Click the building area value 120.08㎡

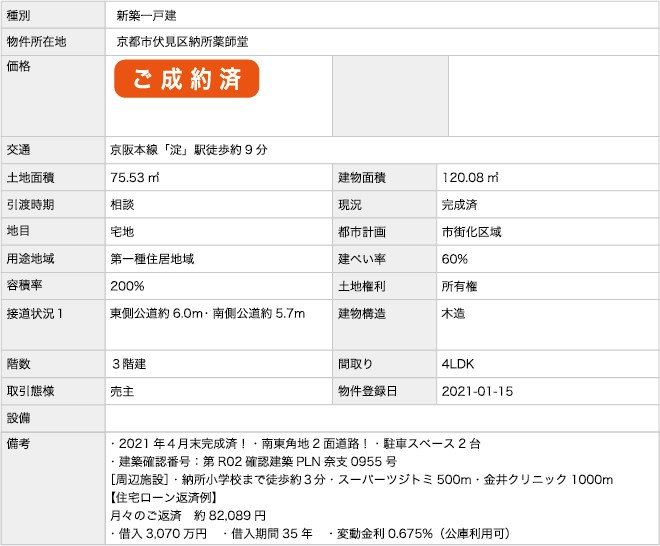470,177
